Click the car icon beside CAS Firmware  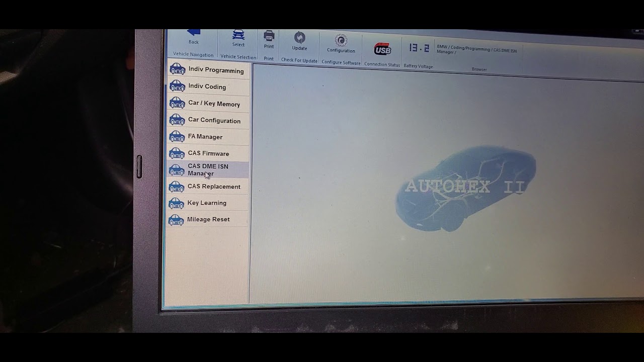pyautogui.click(x=177, y=153)
